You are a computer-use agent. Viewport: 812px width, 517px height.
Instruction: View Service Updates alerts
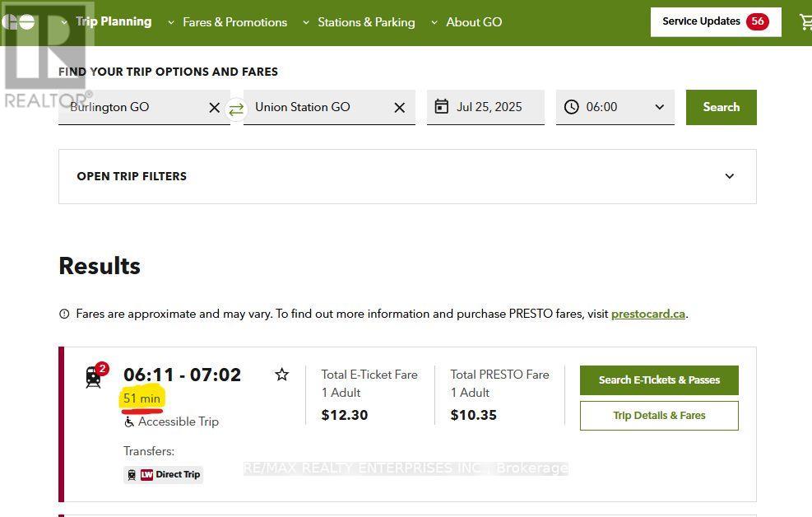click(x=716, y=21)
